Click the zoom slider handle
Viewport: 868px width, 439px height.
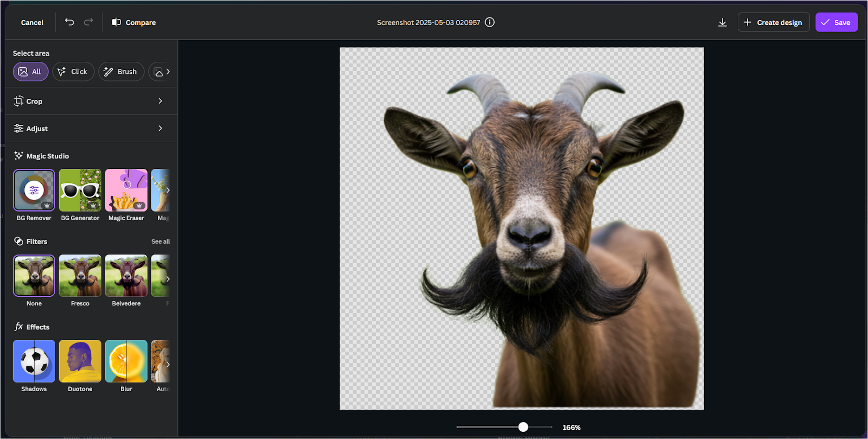pyautogui.click(x=523, y=427)
